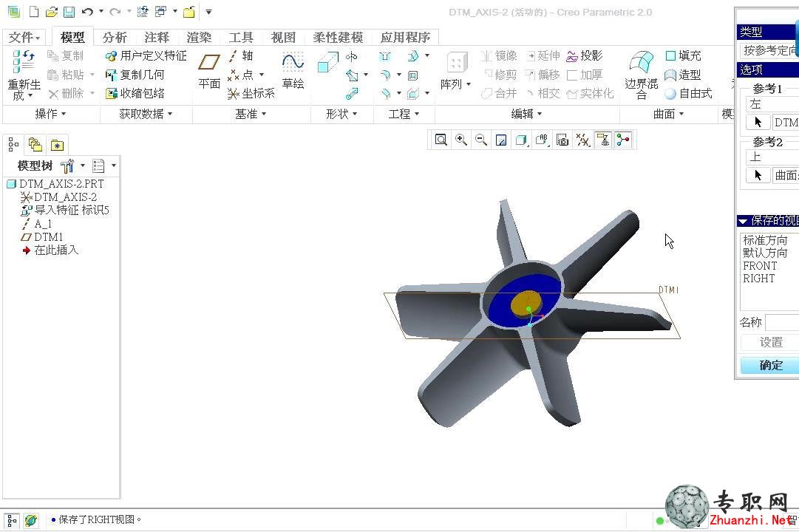Screen dimensions: 799x532
Task: Click the 投影 project tool
Action: click(x=585, y=55)
